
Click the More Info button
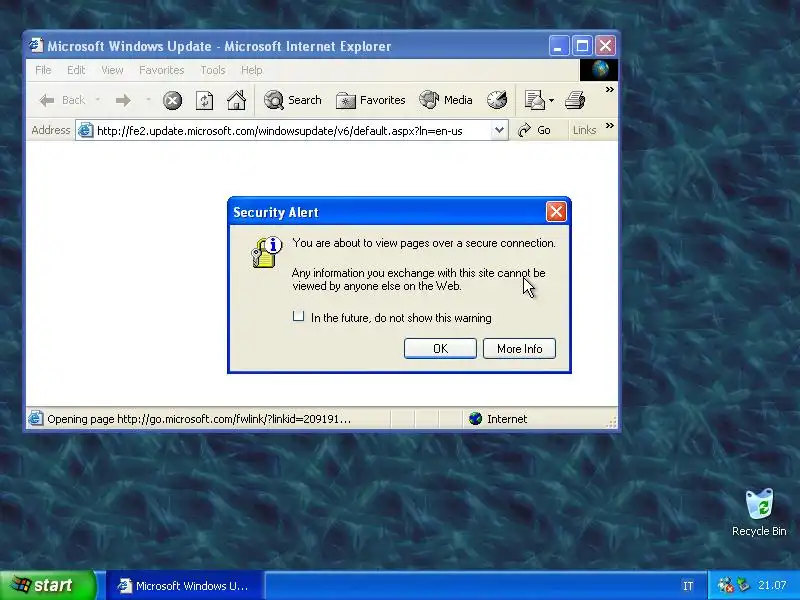point(519,348)
